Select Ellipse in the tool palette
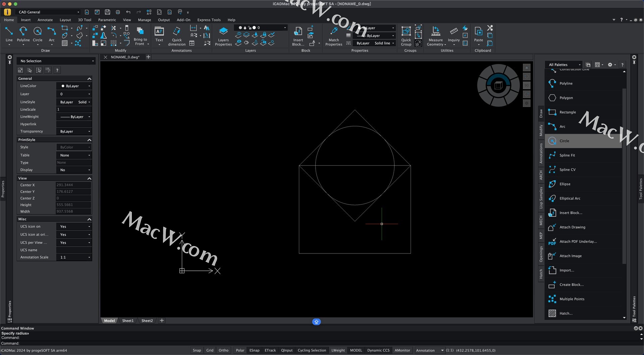This screenshot has height=355, width=644. coord(583,184)
